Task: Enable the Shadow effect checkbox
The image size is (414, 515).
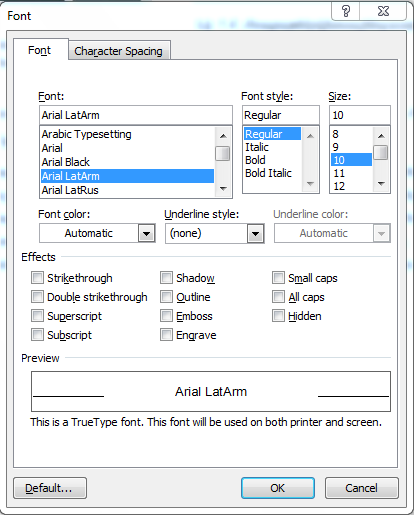Action: click(x=166, y=277)
